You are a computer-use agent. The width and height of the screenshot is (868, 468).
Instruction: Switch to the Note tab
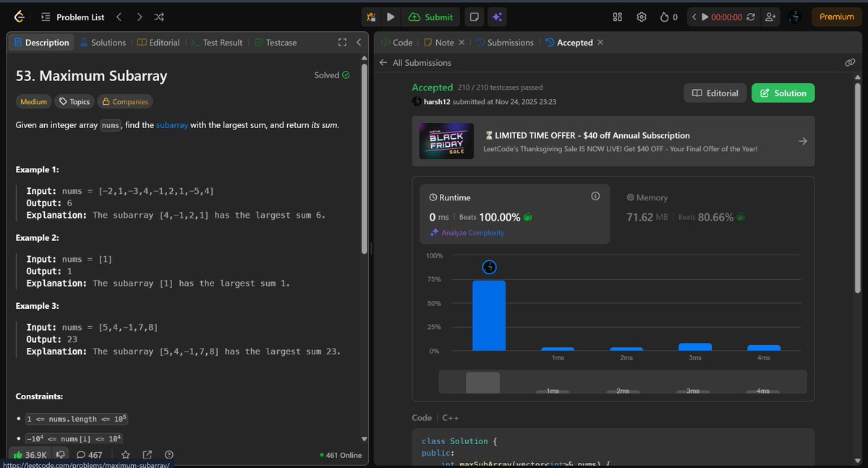439,43
